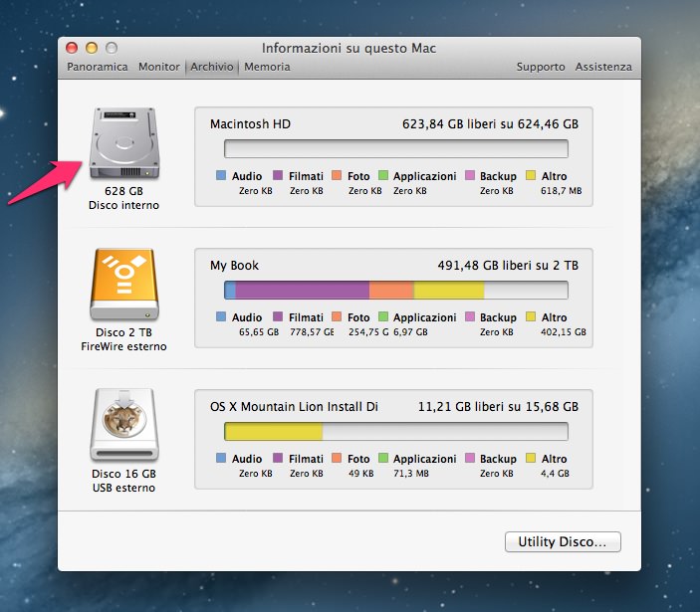The width and height of the screenshot is (700, 612).
Task: Click the 'Macintosh HD' volume name
Action: point(250,123)
